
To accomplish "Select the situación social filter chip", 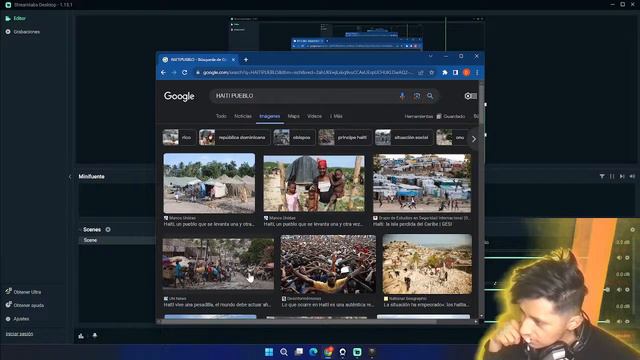I will [x=404, y=138].
